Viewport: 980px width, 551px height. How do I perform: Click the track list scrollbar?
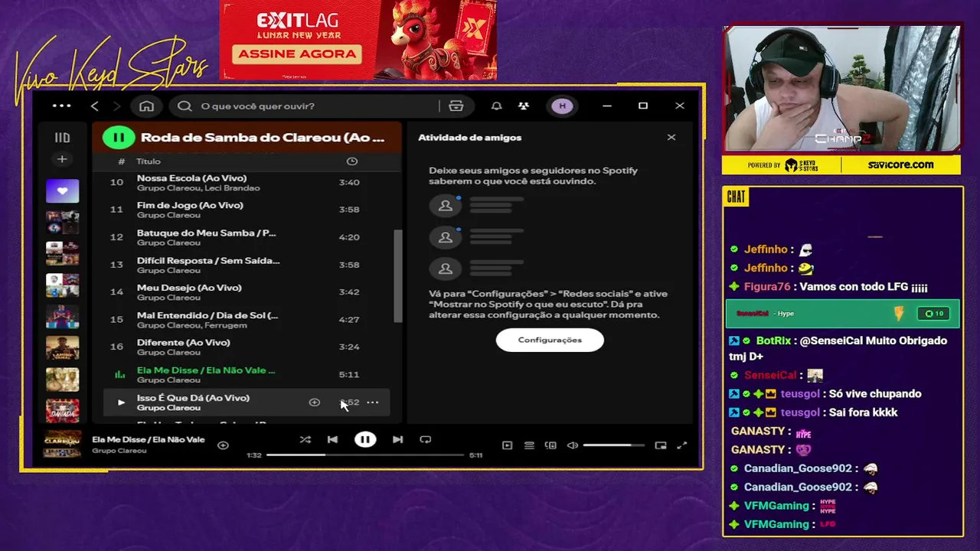pyautogui.click(x=397, y=275)
